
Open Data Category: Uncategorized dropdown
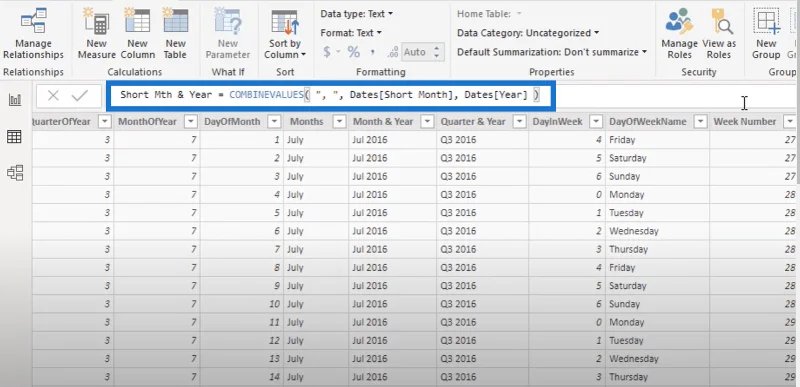pyautogui.click(x=528, y=33)
